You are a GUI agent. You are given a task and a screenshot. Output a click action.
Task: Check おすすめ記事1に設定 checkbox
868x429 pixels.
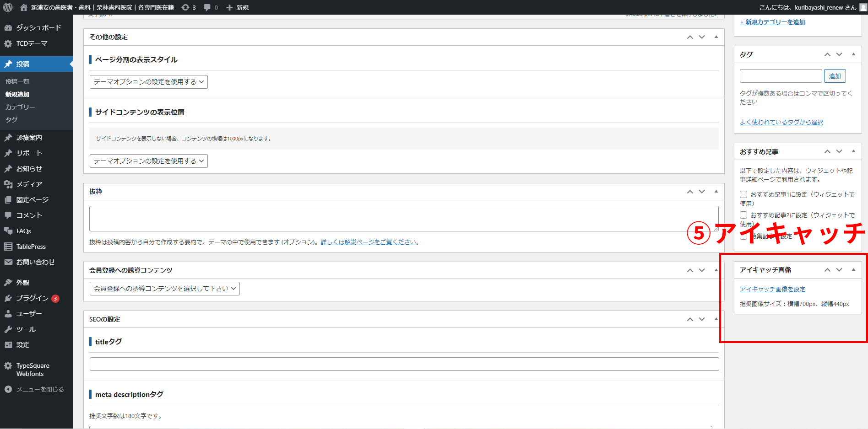(x=743, y=194)
